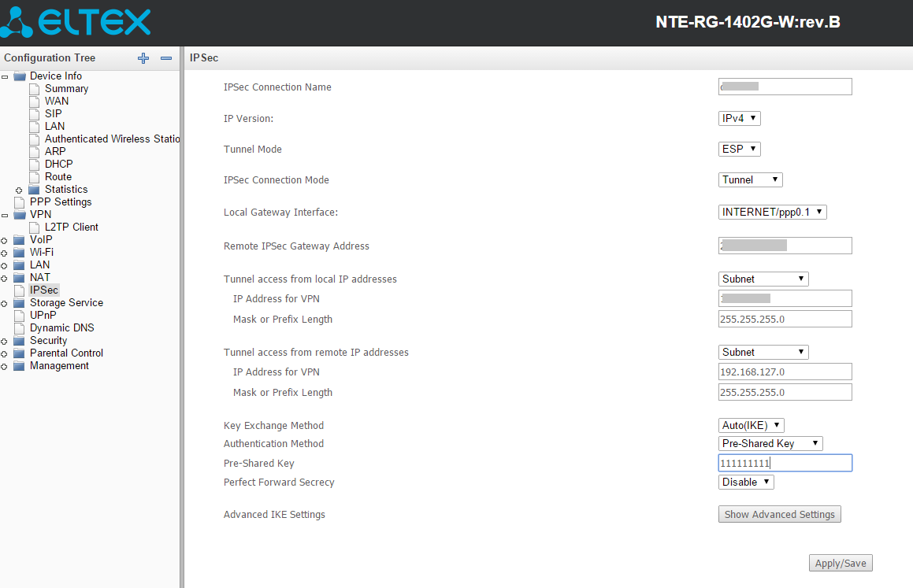Expand the Management folder
913x588 pixels.
pyautogui.click(x=5, y=366)
